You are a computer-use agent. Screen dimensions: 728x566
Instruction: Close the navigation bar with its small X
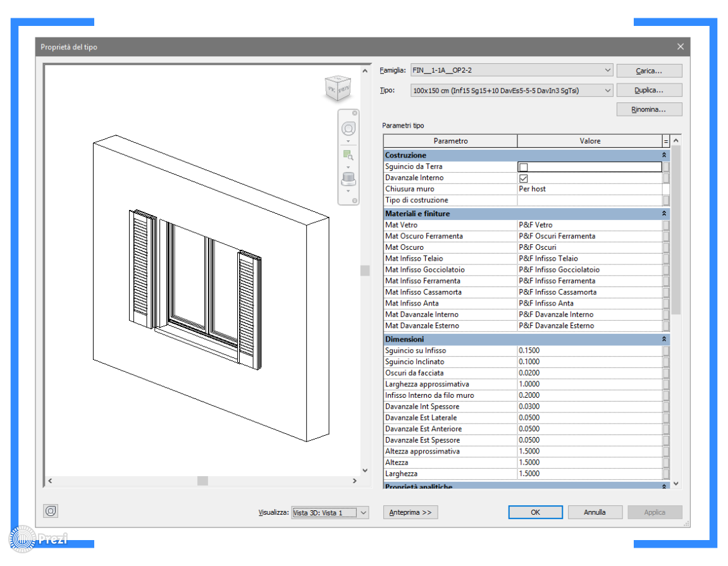click(x=355, y=113)
